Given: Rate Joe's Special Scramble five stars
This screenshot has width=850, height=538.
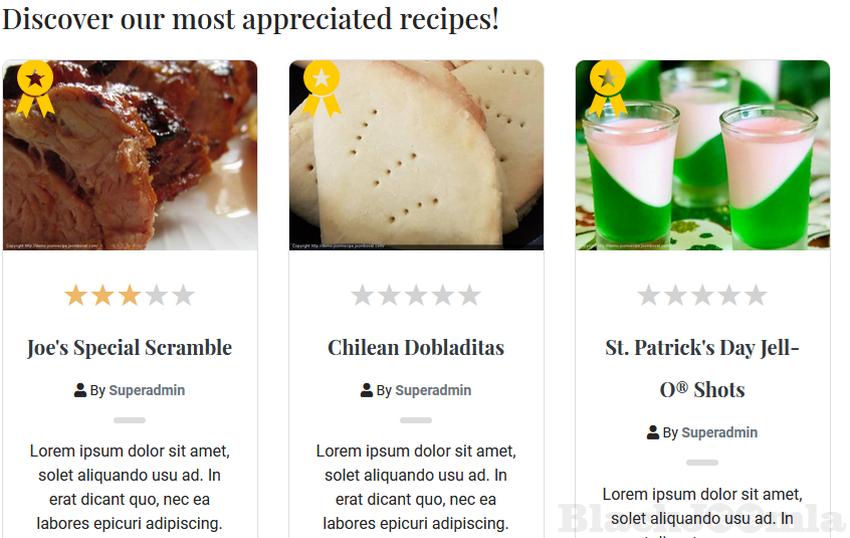Looking at the screenshot, I should coord(183,296).
